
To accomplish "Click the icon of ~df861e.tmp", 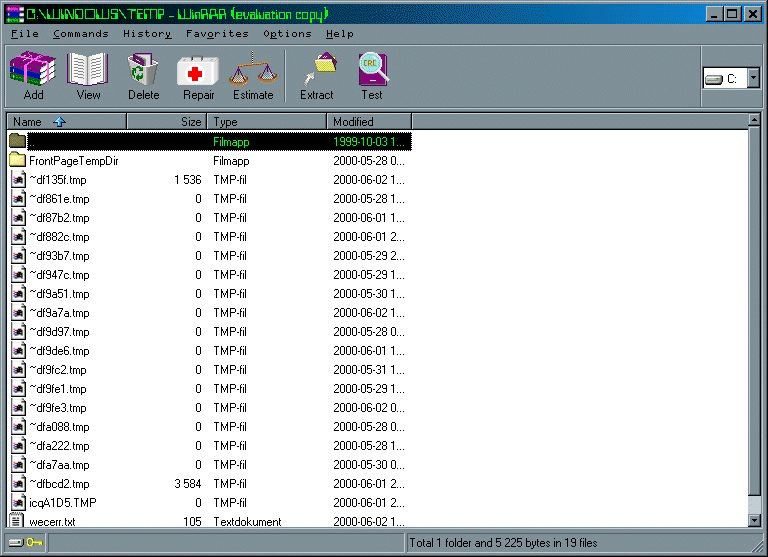I will 18,198.
